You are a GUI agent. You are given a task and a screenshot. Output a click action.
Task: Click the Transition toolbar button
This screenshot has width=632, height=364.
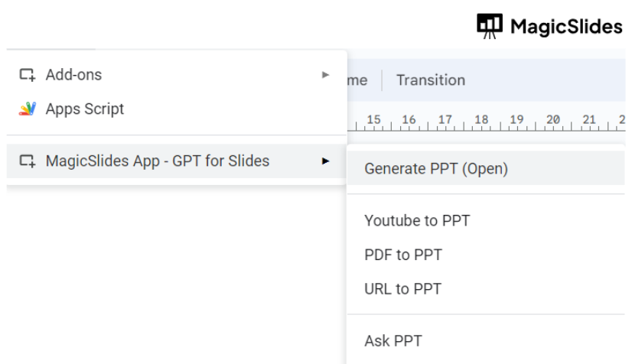pos(430,80)
